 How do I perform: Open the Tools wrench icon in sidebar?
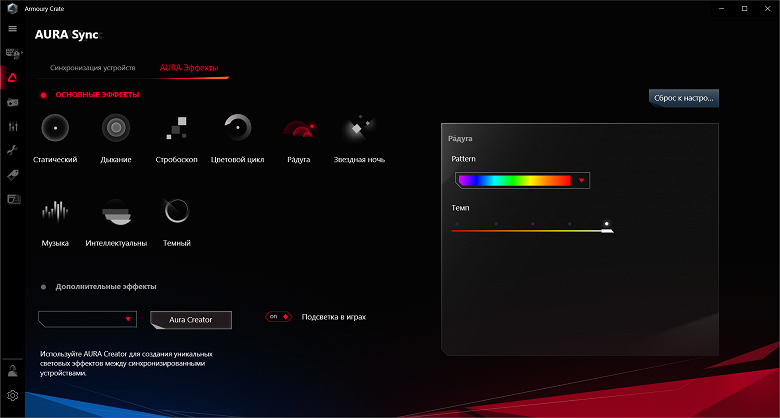(13, 150)
